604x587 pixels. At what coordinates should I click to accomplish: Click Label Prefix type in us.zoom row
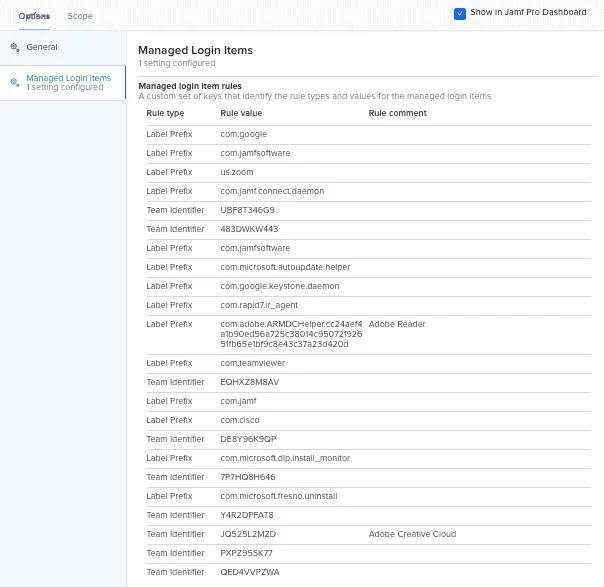(169, 172)
